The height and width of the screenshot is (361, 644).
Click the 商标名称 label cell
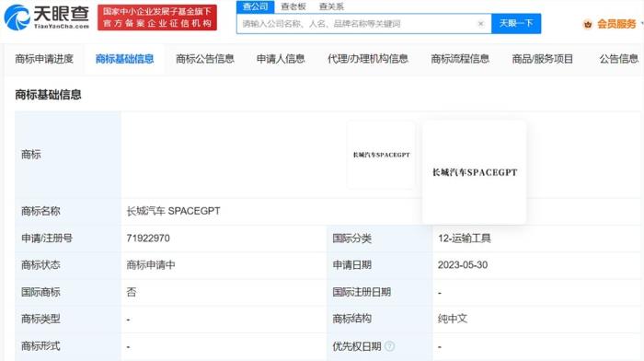(68, 211)
